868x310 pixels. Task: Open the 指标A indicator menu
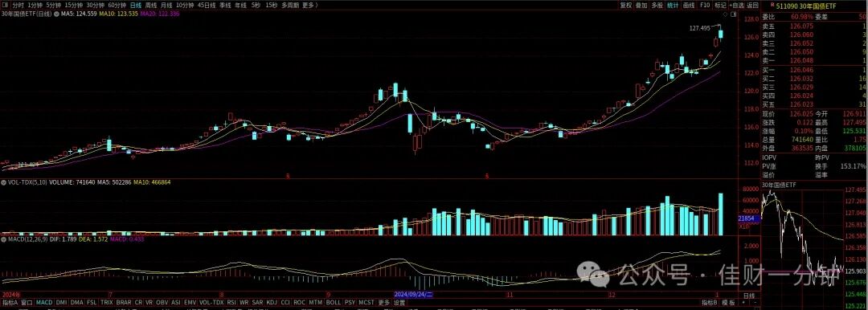[10, 302]
